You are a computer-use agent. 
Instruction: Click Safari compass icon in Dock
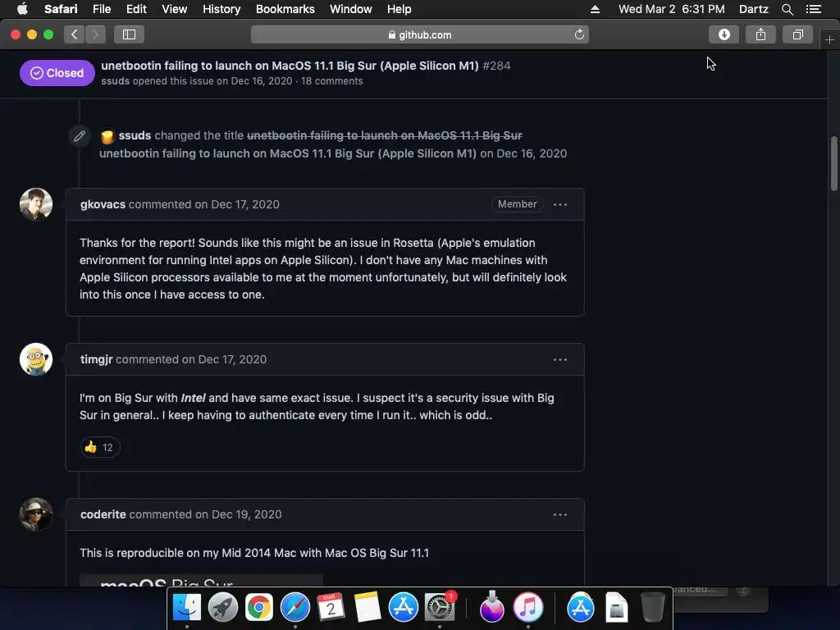295,608
